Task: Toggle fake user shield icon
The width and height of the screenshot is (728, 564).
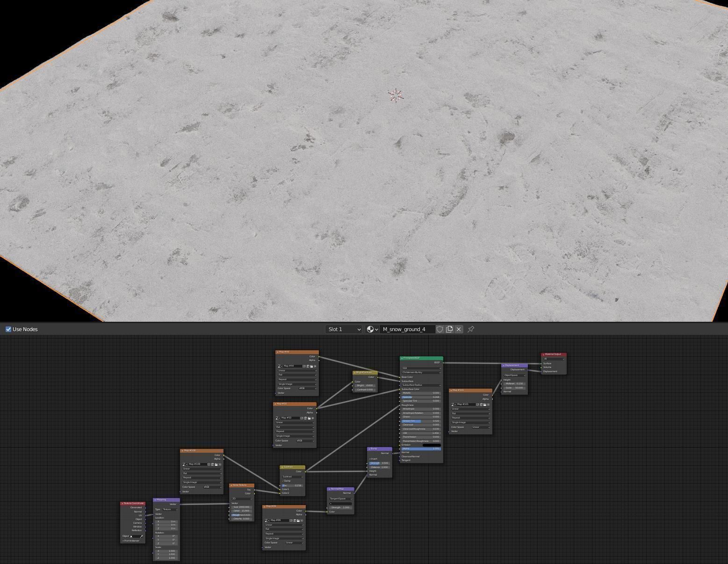Action: click(x=440, y=329)
